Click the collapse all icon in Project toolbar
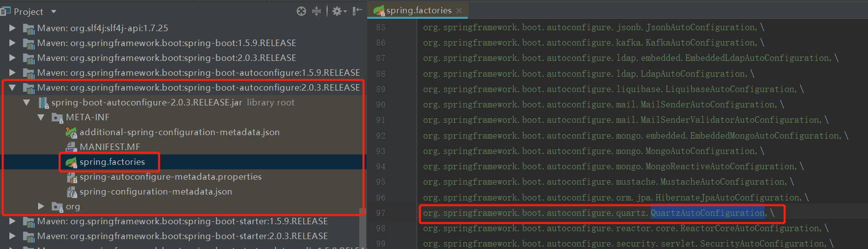 [x=317, y=11]
